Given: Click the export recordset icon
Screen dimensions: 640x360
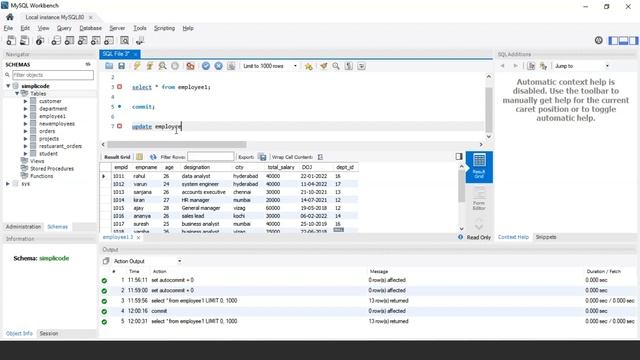Looking at the screenshot, I should click(x=262, y=157).
